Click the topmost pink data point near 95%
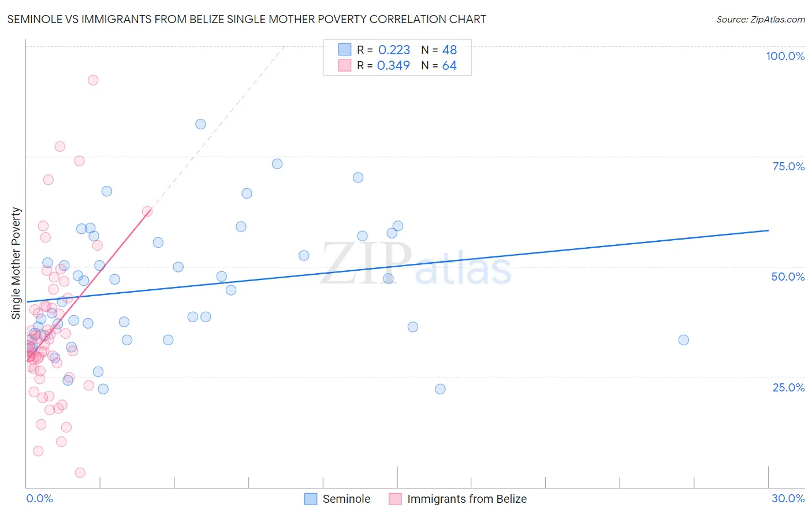This screenshot has width=812, height=515. (93, 80)
